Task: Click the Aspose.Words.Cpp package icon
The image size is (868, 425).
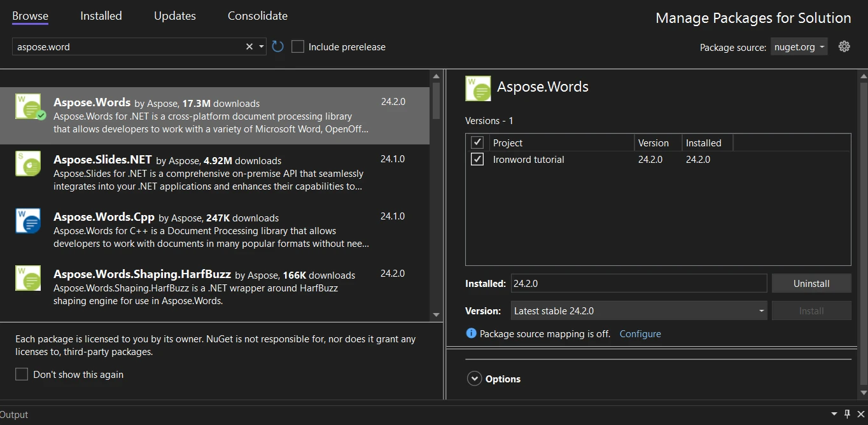Action: pyautogui.click(x=28, y=221)
